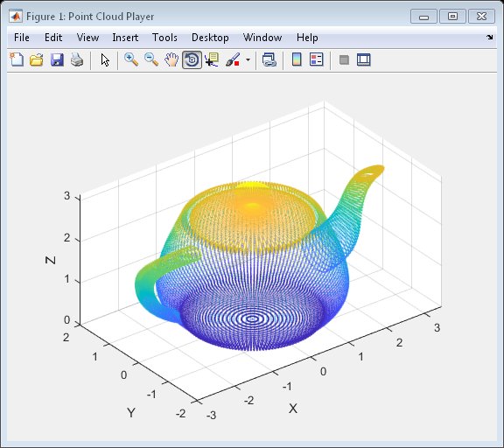The width and height of the screenshot is (504, 448).
Task: Select the Pan hand tool
Action: 171,59
